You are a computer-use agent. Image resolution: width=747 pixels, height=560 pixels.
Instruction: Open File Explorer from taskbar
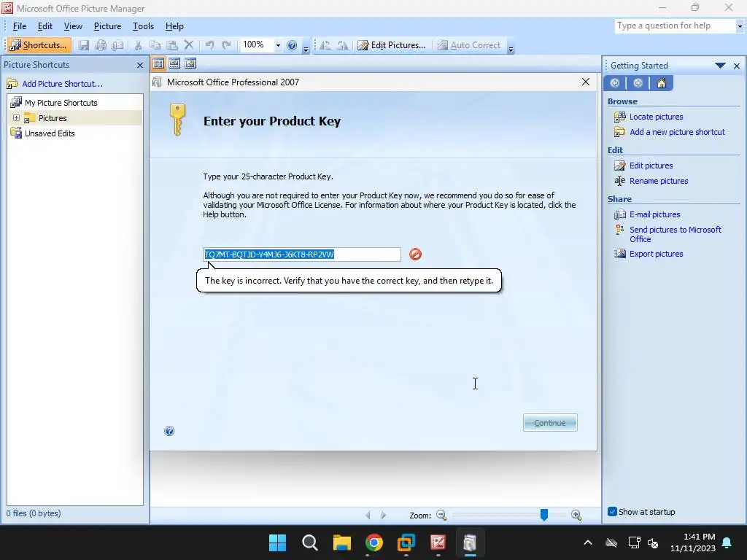(x=341, y=542)
